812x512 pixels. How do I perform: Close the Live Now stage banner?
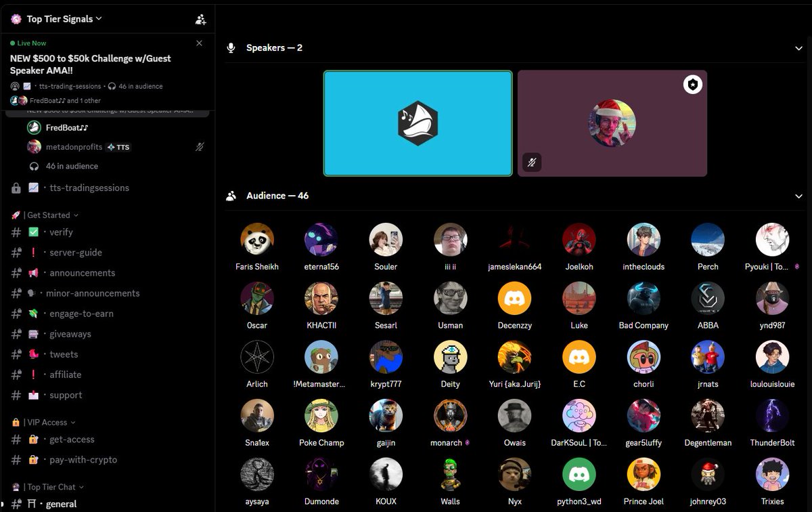tap(199, 43)
